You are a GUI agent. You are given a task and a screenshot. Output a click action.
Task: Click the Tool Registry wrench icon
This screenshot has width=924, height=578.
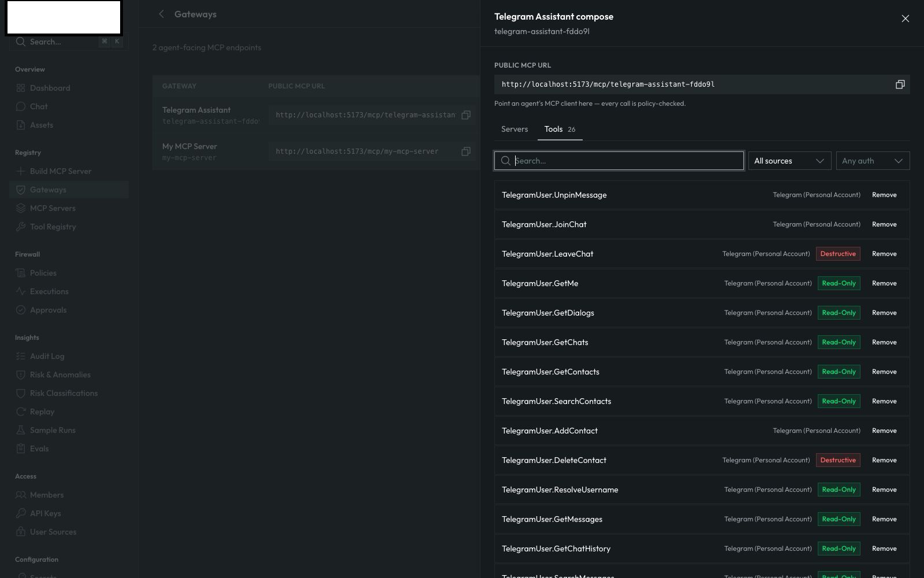coord(21,227)
